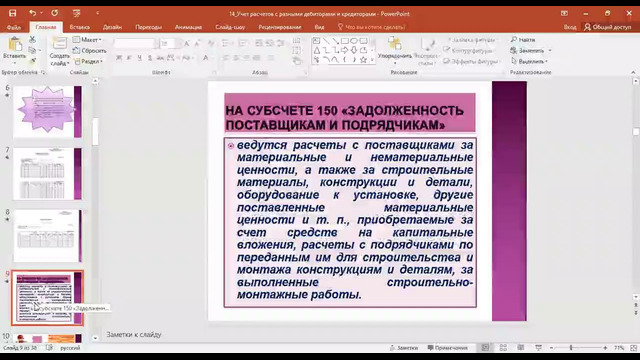Click zoom out minus button
This screenshot has height=360, width=640.
(x=551, y=348)
